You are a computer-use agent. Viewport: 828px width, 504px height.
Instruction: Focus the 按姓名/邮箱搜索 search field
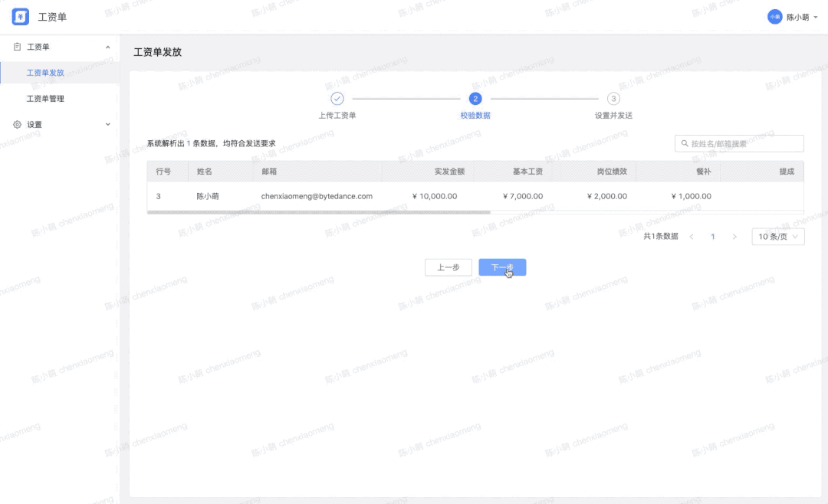coord(739,143)
